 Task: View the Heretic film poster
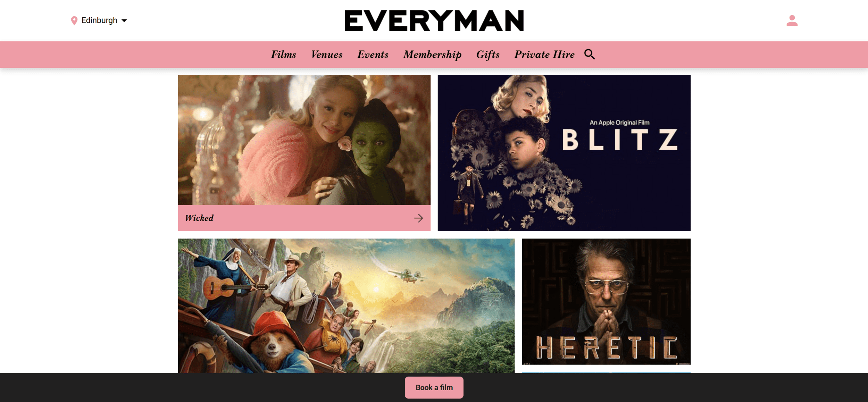click(x=606, y=301)
